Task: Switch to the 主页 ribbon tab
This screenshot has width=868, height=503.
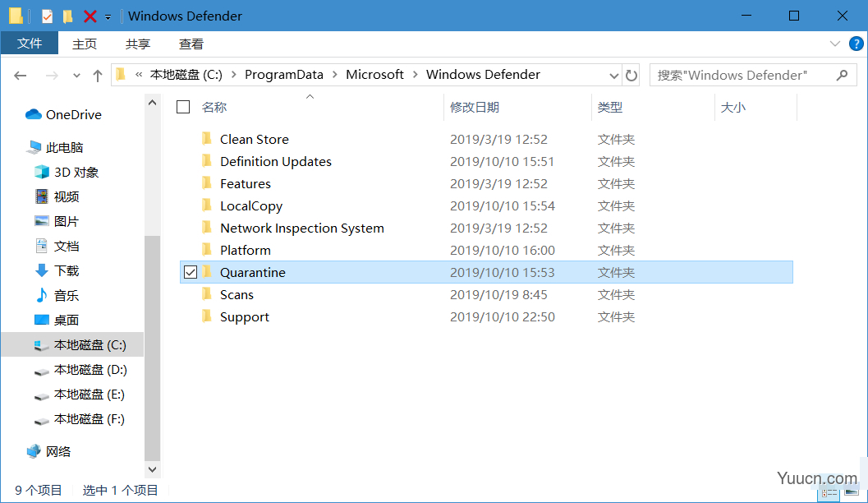Action: coord(84,44)
